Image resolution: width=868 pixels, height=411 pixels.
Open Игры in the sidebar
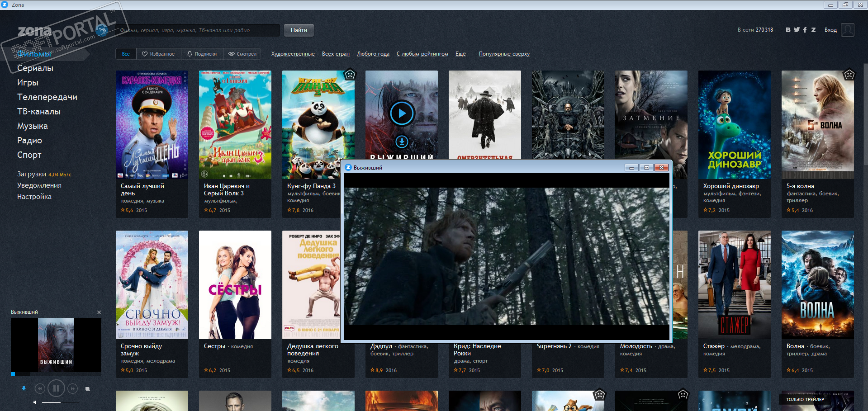28,83
